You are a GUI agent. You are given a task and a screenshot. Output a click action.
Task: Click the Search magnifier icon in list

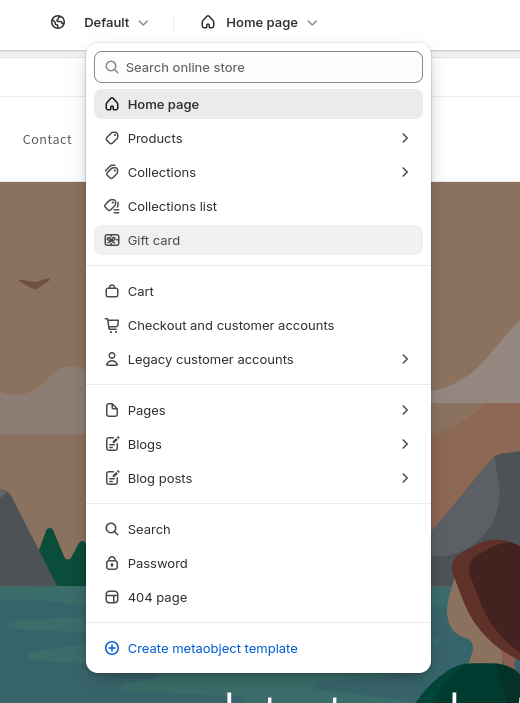(112, 529)
